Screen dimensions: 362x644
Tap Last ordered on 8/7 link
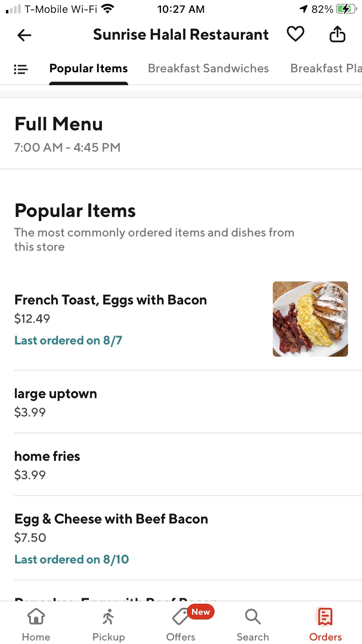pyautogui.click(x=68, y=340)
